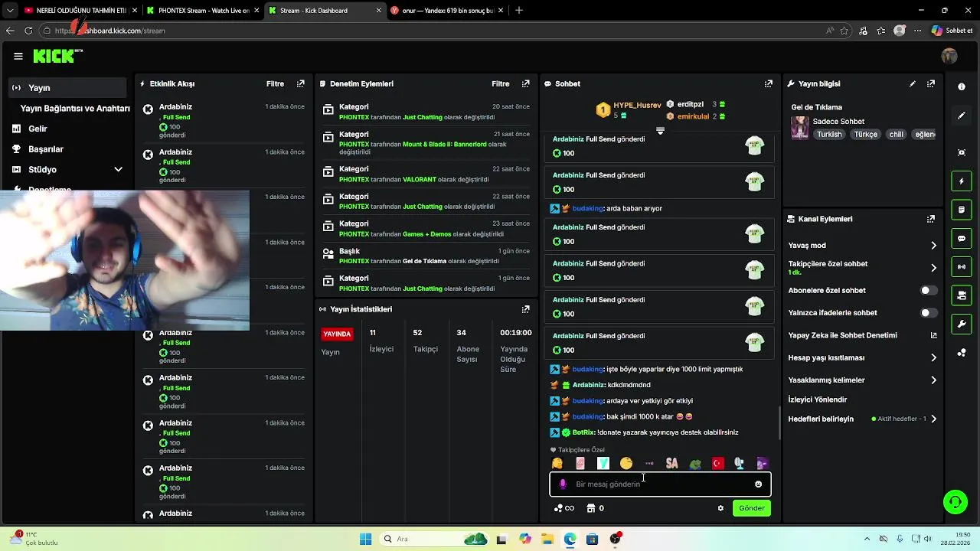The height and width of the screenshot is (551, 980).
Task: Click inside Bir mesaj gönderin field
Action: pos(660,484)
